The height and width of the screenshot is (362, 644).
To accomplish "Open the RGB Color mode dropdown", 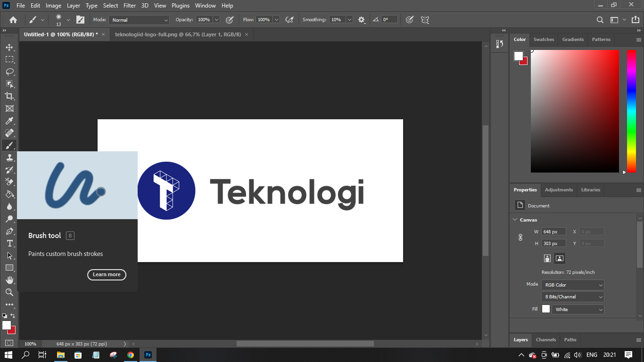I will (572, 285).
